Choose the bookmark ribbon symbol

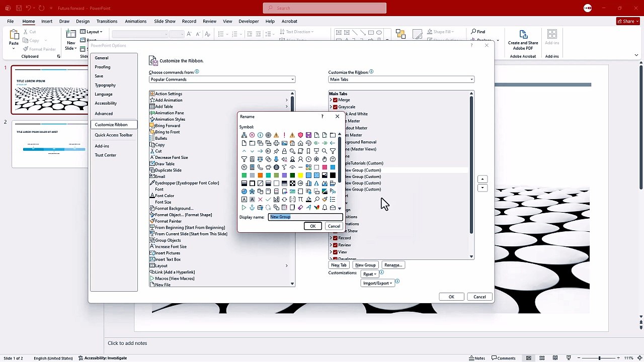[x=308, y=151]
